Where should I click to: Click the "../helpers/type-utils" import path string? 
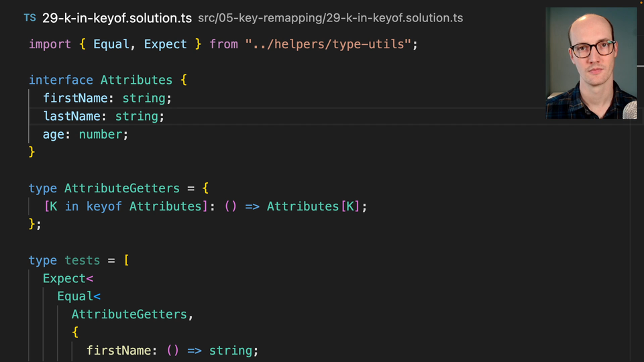click(331, 44)
